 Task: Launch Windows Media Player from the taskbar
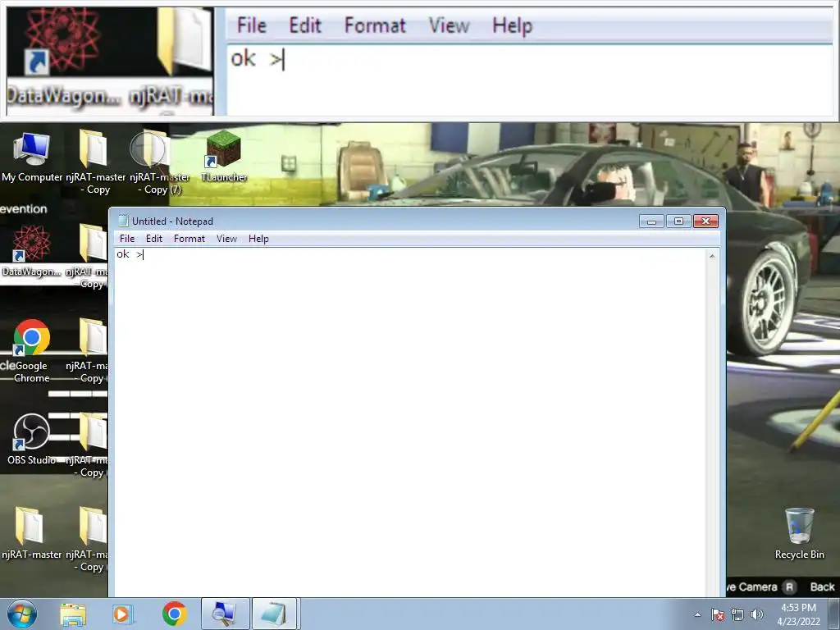pos(123,614)
